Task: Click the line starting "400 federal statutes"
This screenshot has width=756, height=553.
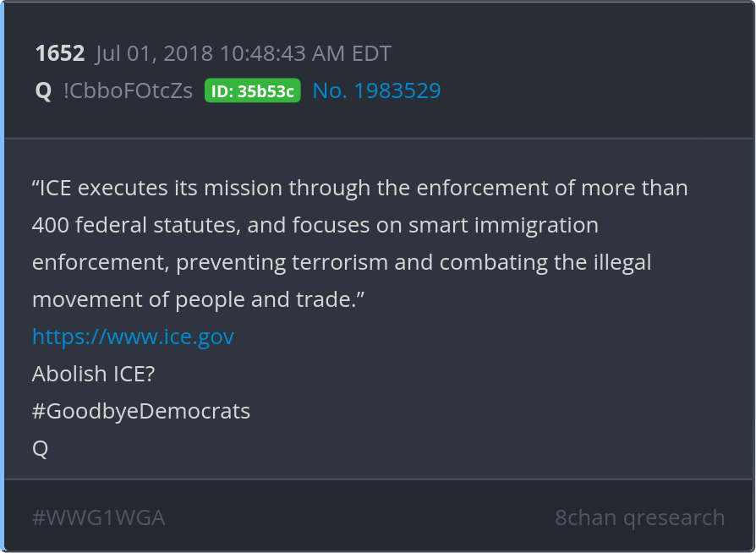Action: pos(315,225)
